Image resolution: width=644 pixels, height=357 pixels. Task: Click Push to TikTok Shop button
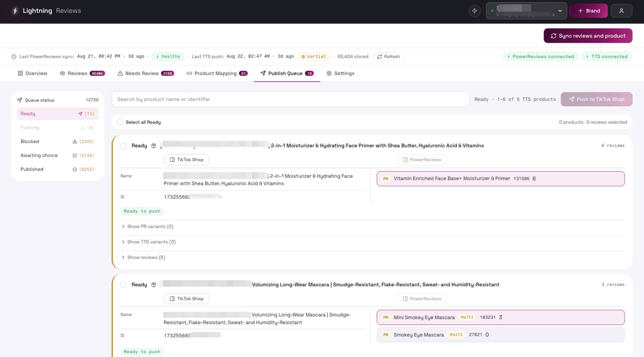coord(596,99)
